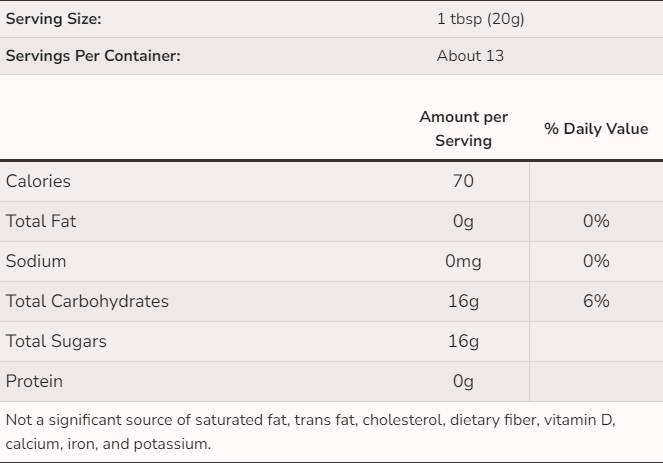
Task: Click the "Serving Size:" label
Action: (x=54, y=19)
